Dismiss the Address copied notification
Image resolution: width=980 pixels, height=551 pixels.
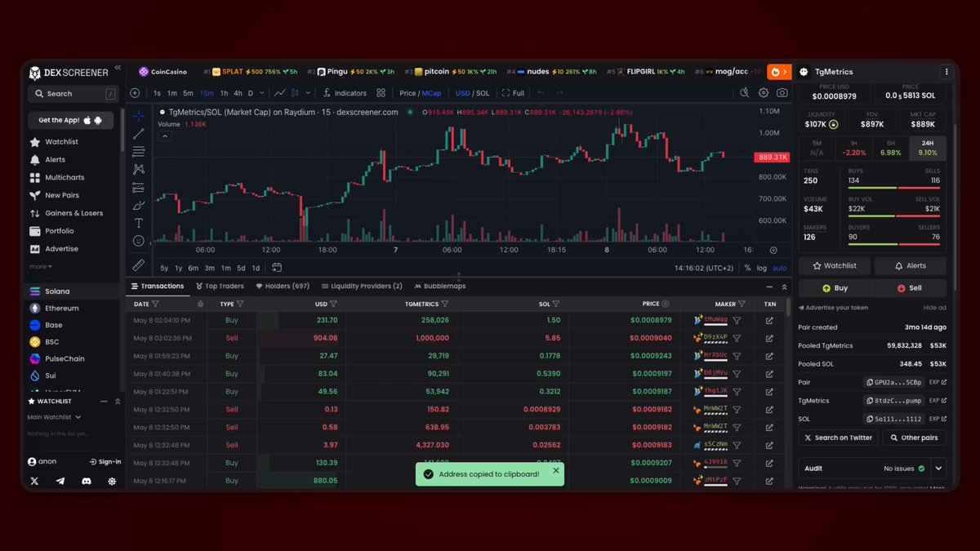click(x=555, y=470)
